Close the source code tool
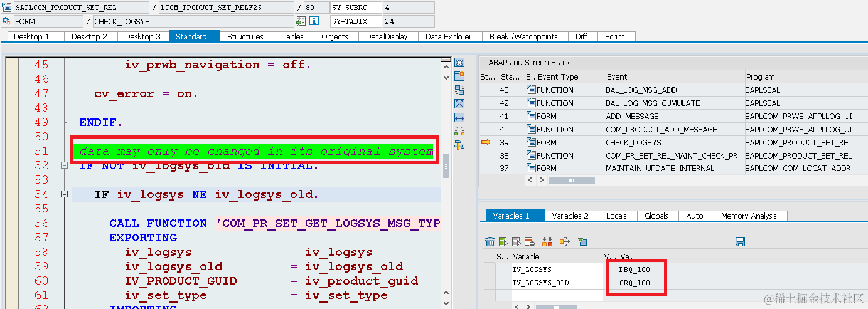Image resolution: width=868 pixels, height=309 pixels. (x=459, y=63)
